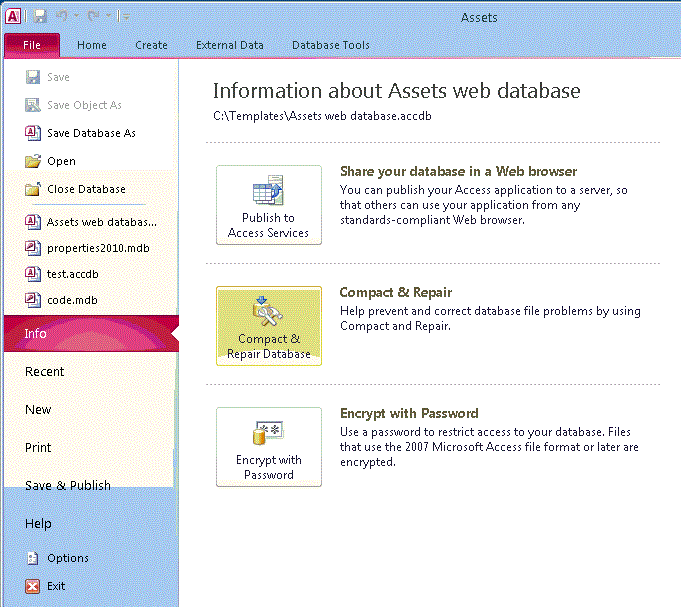Screen dimensions: 681x607
Task: Click the Encrypt with Password button
Action: 269,447
